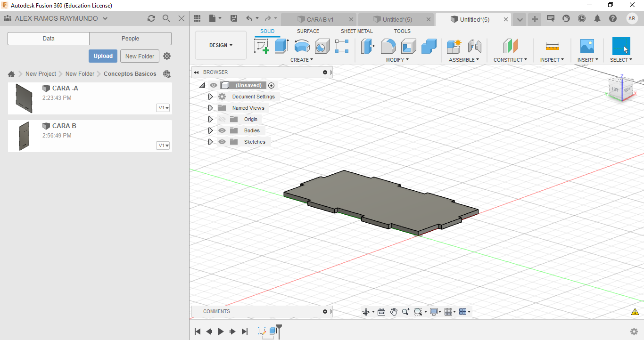Open the ALEX RAMOS RAYMUNDO account menu

click(61, 18)
